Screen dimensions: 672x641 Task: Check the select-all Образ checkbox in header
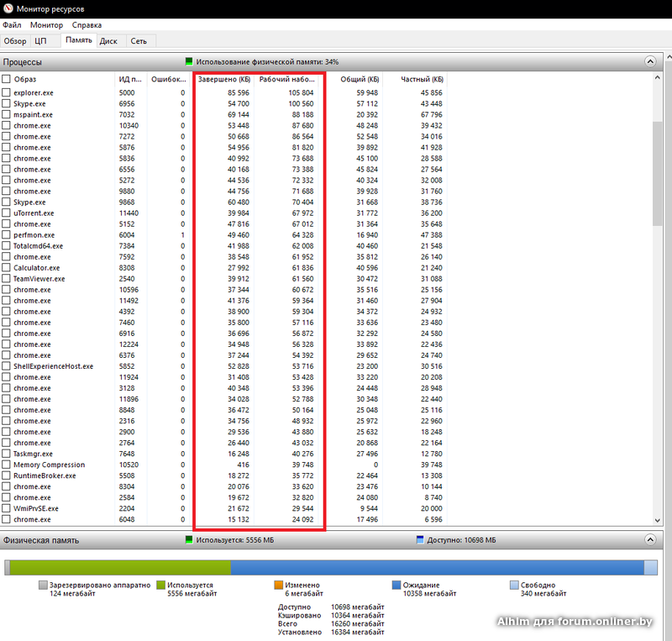tap(6, 79)
